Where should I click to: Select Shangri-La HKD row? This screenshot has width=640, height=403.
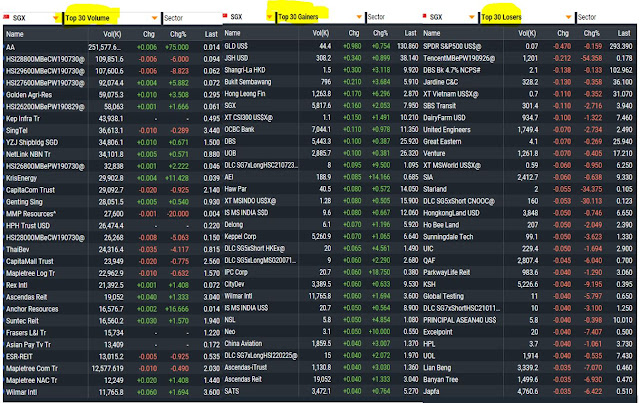point(322,70)
